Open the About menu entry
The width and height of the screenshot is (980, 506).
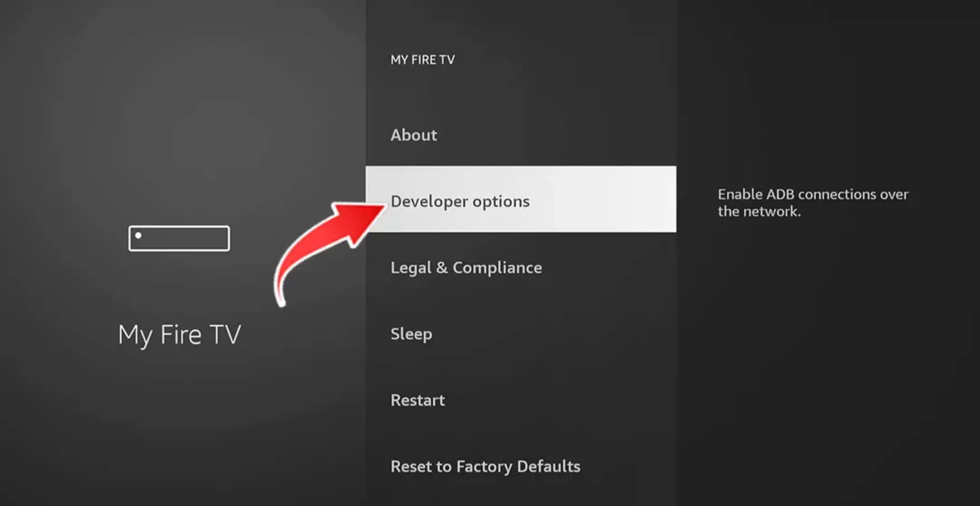(414, 135)
